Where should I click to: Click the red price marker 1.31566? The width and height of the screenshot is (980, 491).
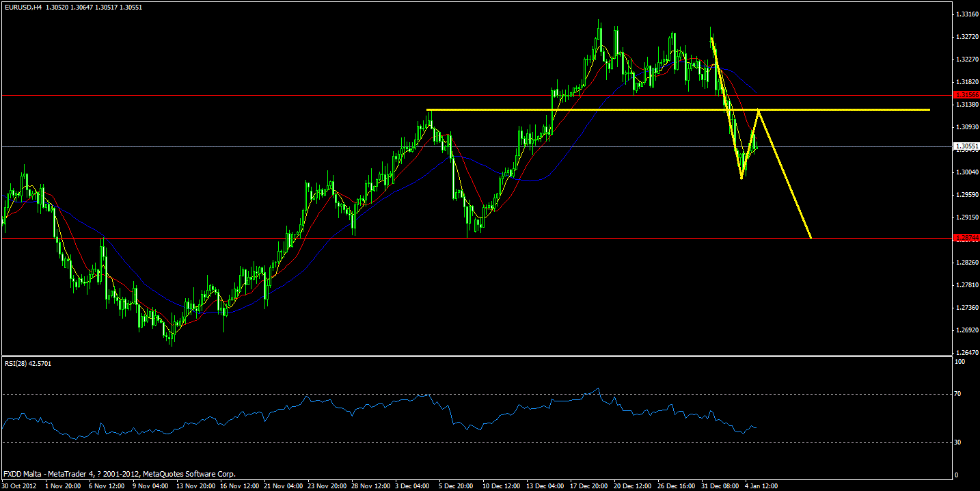tap(966, 96)
